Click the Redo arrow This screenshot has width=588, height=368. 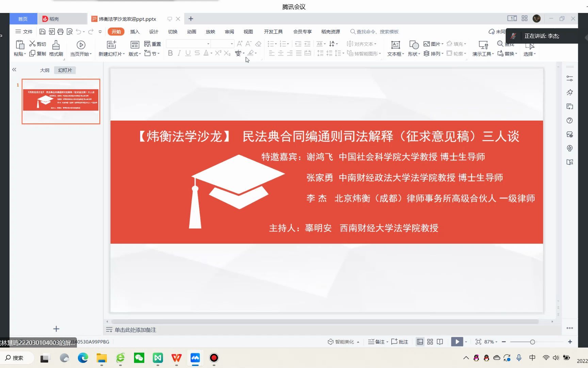91,32
